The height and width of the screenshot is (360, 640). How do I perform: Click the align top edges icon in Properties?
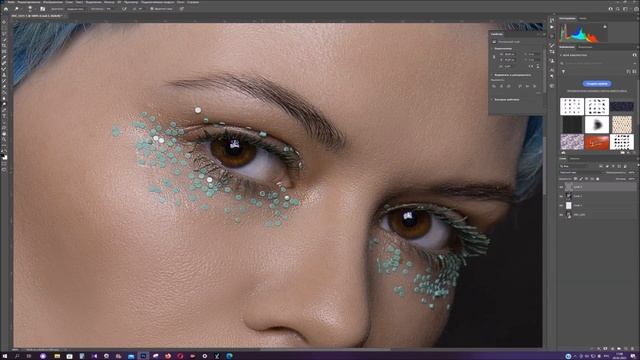[520, 86]
